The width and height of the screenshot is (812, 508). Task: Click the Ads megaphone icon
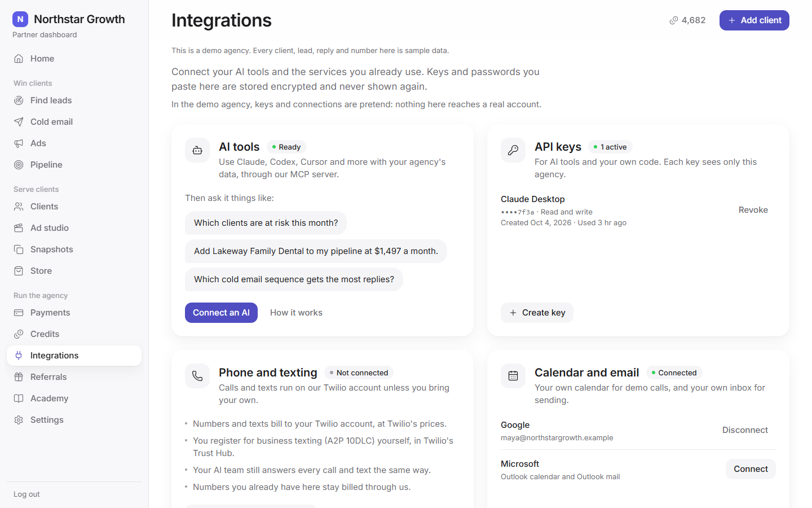click(19, 143)
